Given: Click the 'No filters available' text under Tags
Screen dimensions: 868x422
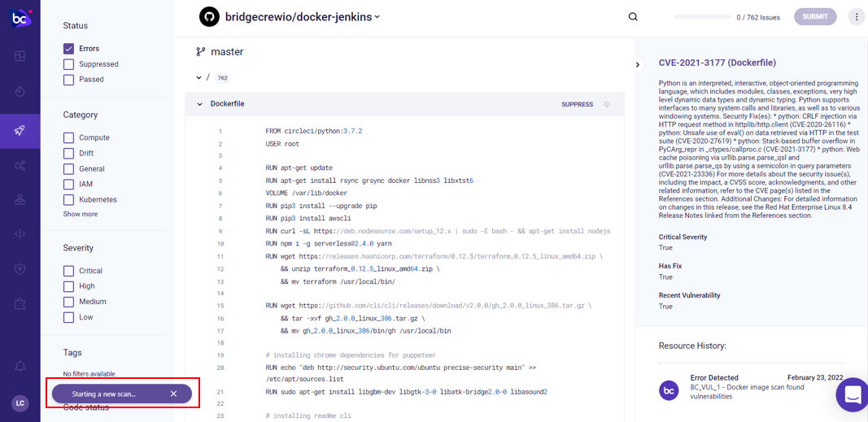Looking at the screenshot, I should click(89, 374).
